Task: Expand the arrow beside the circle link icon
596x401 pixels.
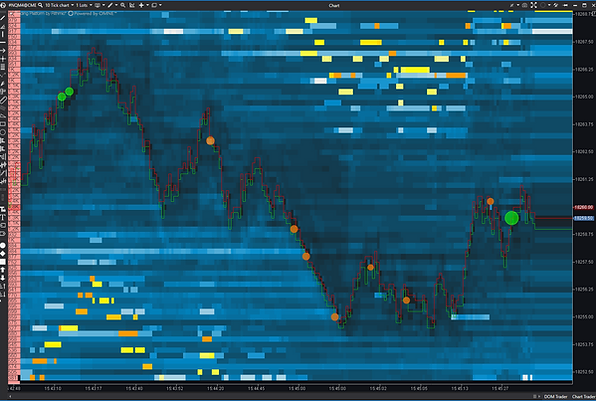Action: (549, 5)
